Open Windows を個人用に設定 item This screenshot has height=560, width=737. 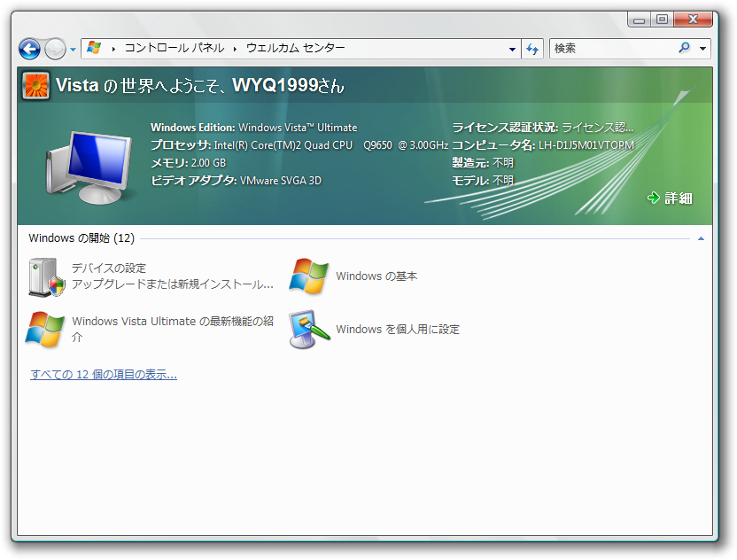click(x=398, y=329)
